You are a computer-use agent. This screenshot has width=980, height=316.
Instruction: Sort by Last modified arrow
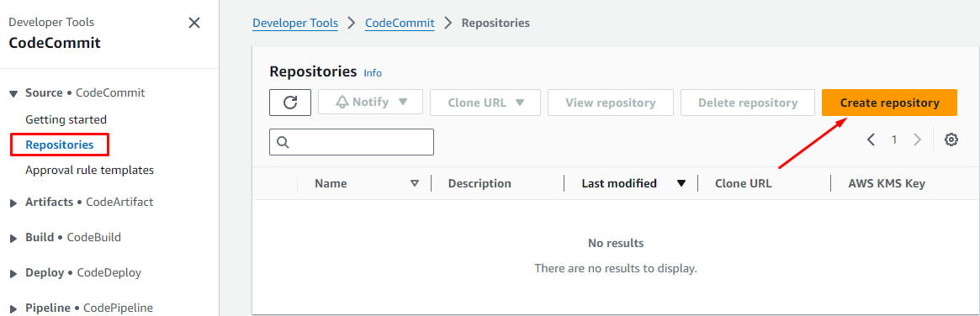coord(681,183)
